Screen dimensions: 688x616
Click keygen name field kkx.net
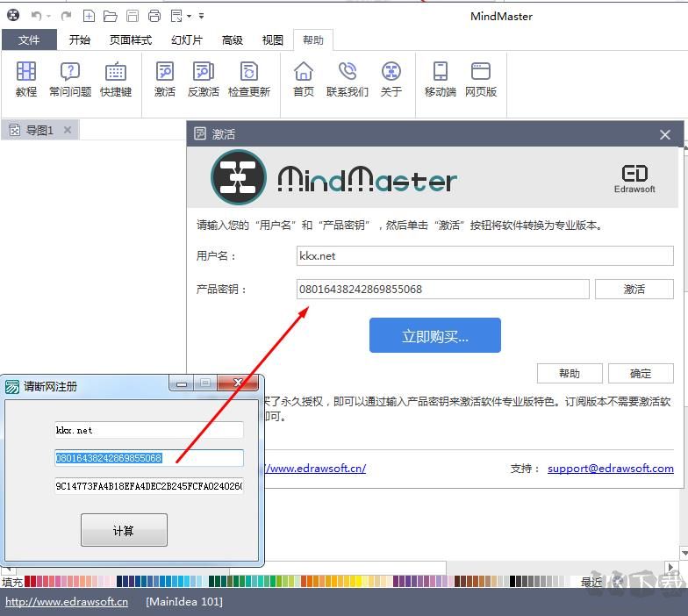coord(149,430)
